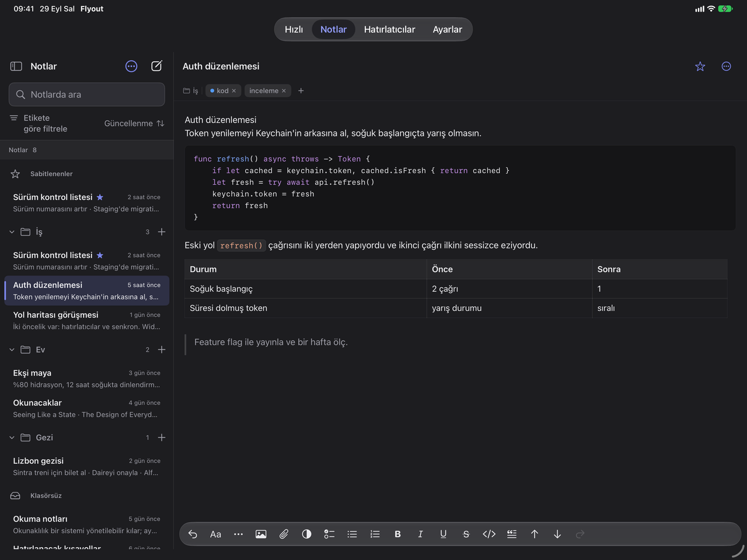Toggle the sort direction arrows beside Güncellenme
The image size is (747, 560).
(160, 124)
